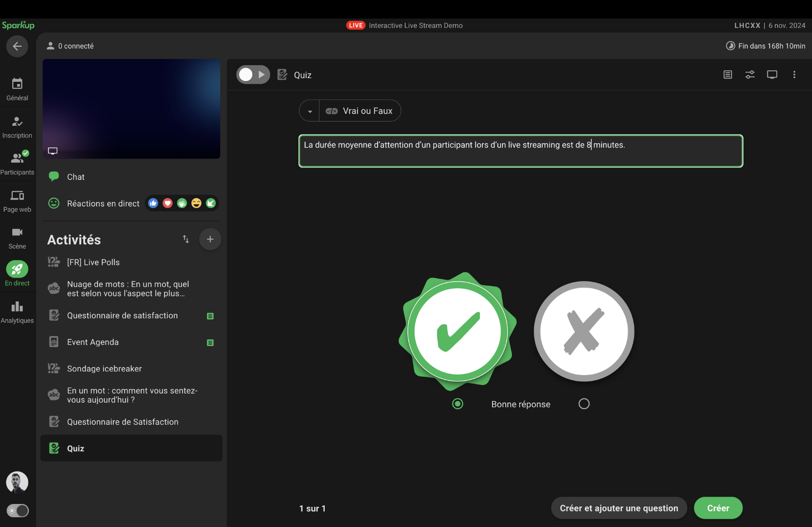Click the screen display icon in toolbar
Image resolution: width=812 pixels, height=527 pixels.
(772, 75)
